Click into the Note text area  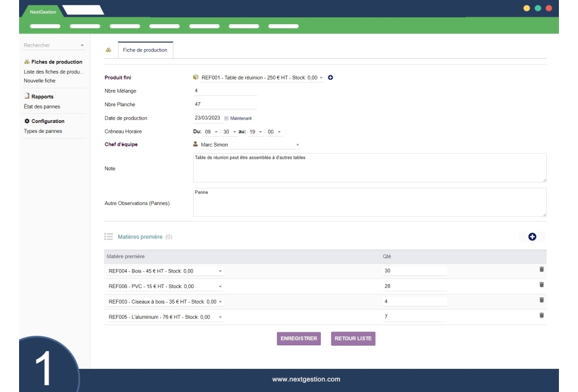(369, 168)
